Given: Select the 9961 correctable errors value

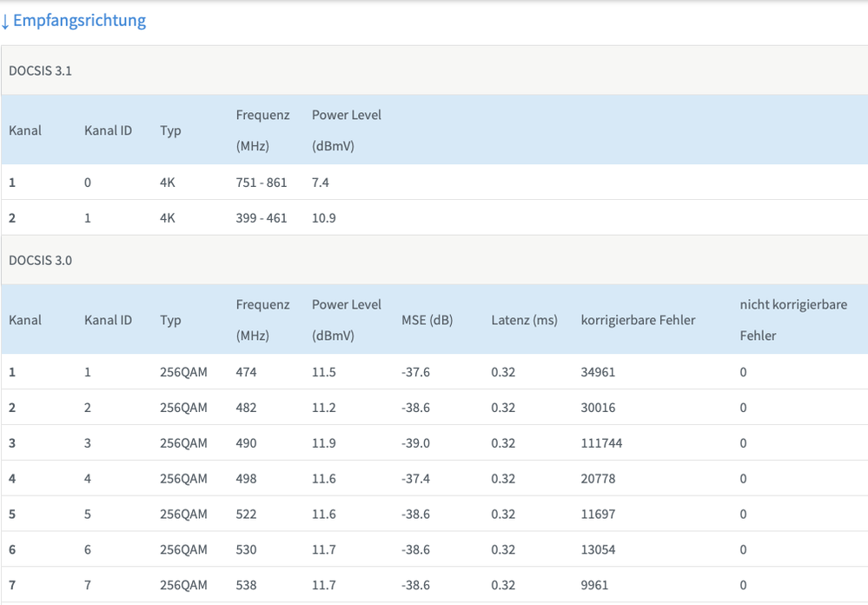Looking at the screenshot, I should [x=594, y=585].
